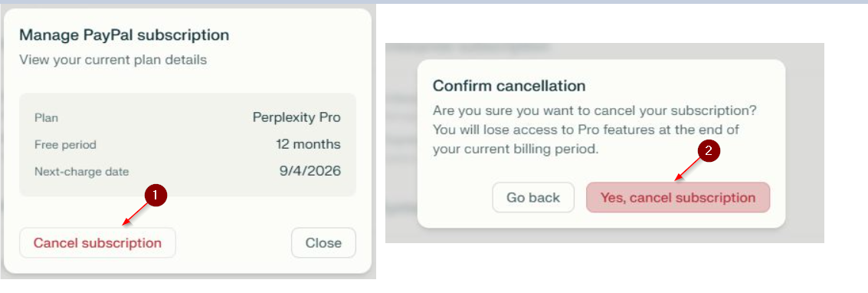Close the Manage PayPal subscription dialog
Image resolution: width=868 pixels, height=293 pixels.
[324, 242]
